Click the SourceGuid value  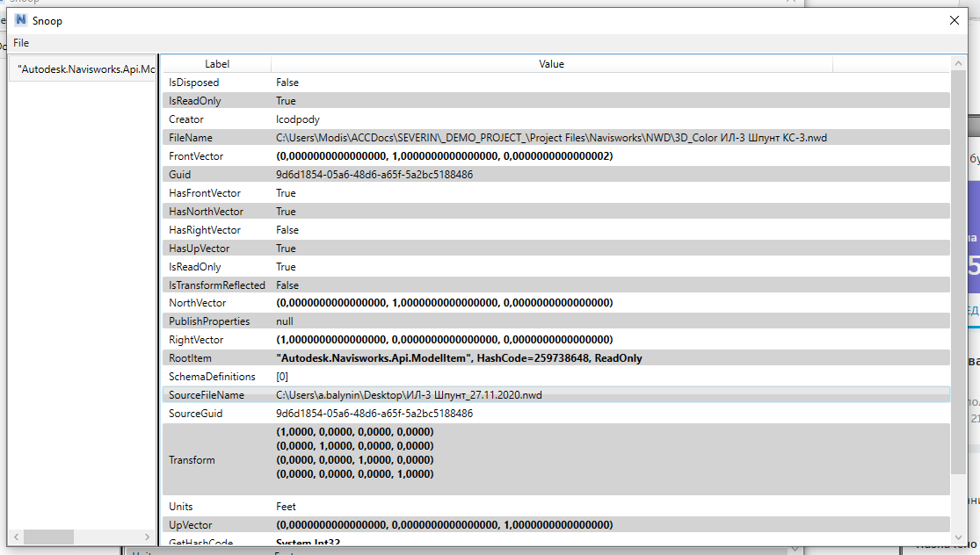tap(374, 414)
